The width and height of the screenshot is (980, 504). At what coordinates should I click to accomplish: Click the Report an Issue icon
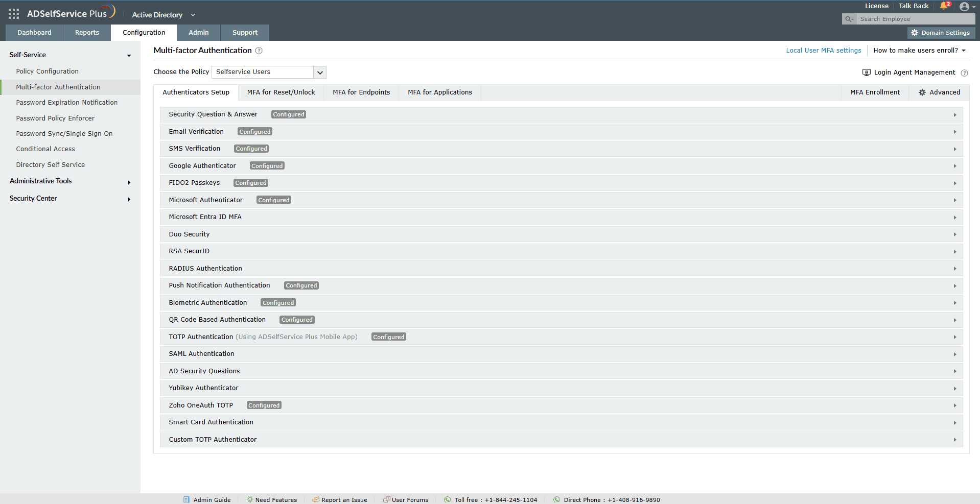316,500
